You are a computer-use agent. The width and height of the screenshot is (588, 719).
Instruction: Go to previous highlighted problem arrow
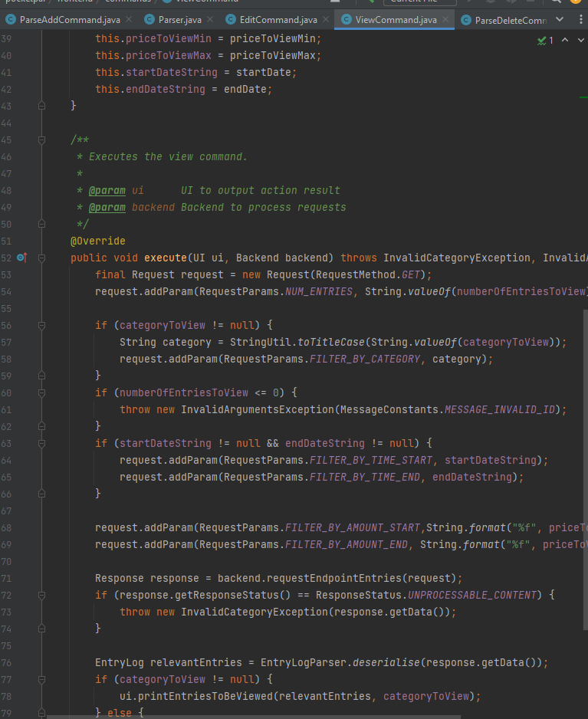[x=565, y=41]
